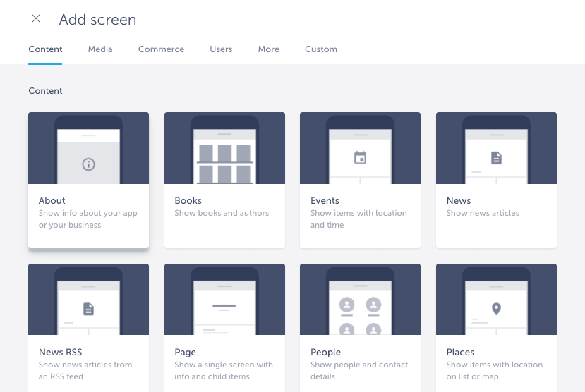
Task: Choose the Books screen title
Action: [188, 200]
